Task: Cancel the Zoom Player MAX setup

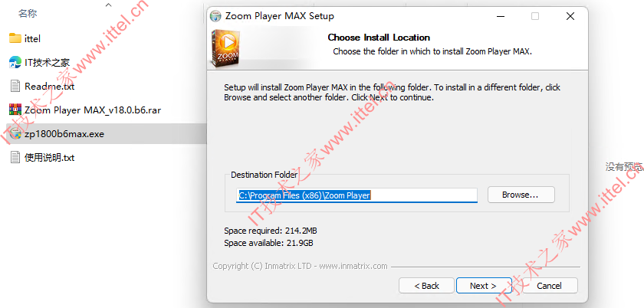Action: tap(549, 286)
